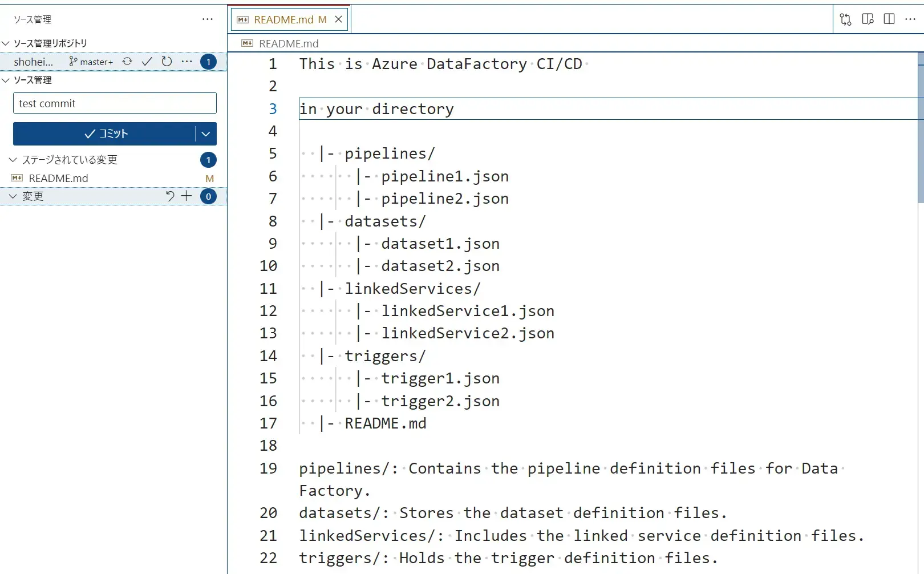Collapse the ステージされている変更 group
This screenshot has width=924, height=574.
pyautogui.click(x=13, y=160)
